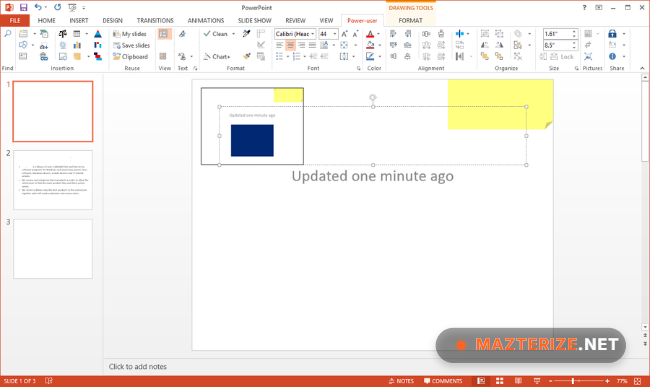650x387 pixels.
Task: Click the table icon in Insertion group
Action: [77, 34]
